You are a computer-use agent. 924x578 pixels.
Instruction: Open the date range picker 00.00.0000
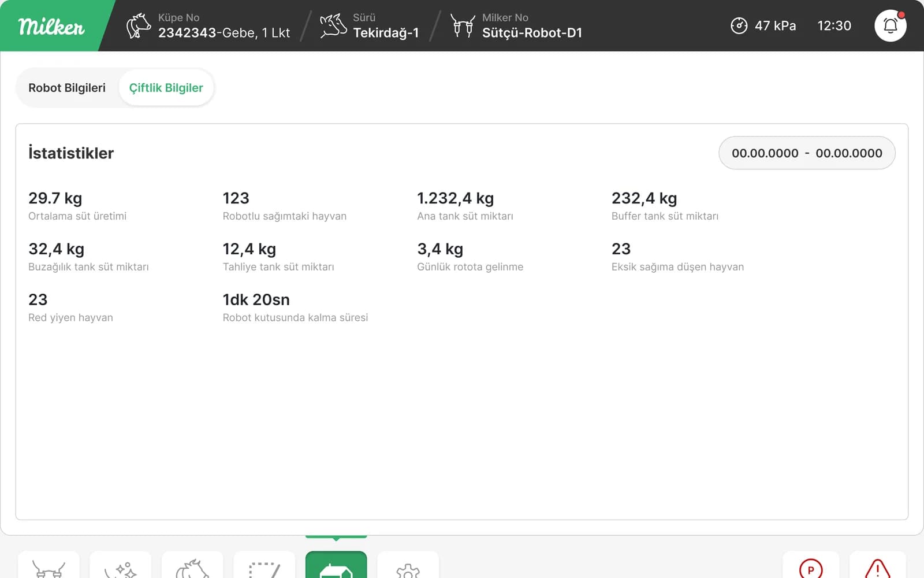click(807, 153)
